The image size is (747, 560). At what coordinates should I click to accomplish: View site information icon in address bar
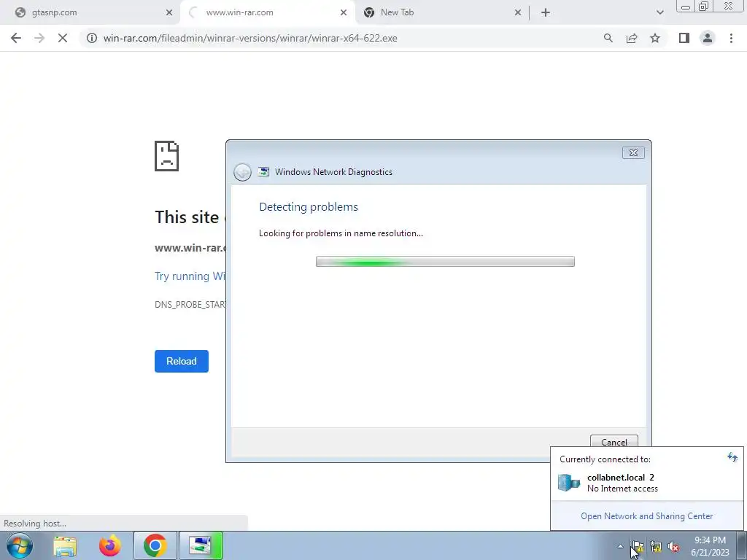91,38
